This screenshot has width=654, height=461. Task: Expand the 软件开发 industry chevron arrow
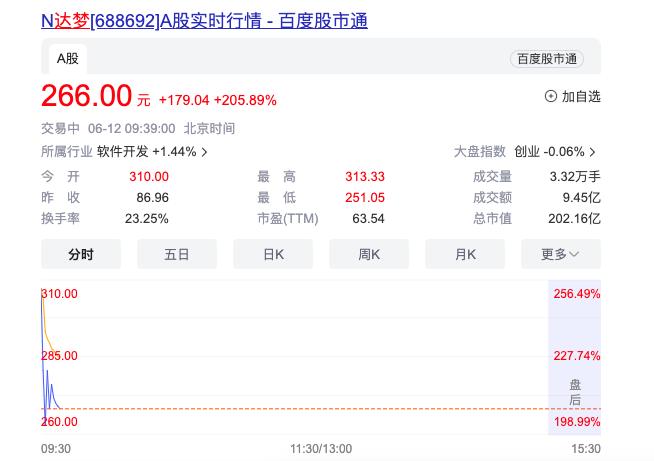coord(205,152)
